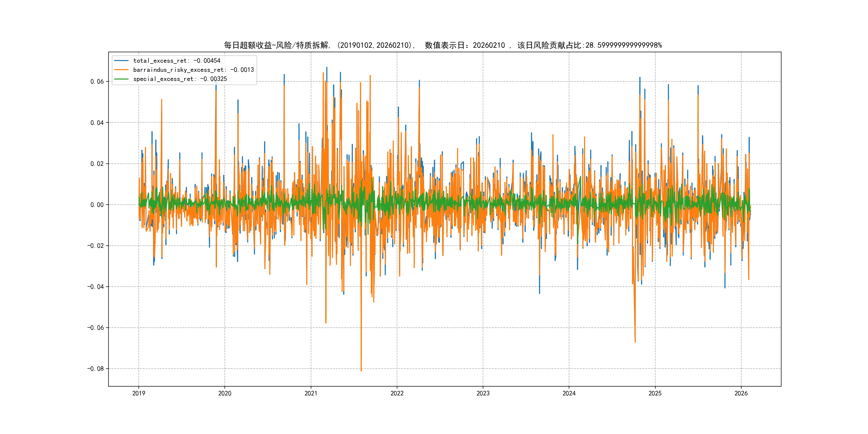Click the chart title text
The width and height of the screenshot is (868, 434).
point(443,45)
